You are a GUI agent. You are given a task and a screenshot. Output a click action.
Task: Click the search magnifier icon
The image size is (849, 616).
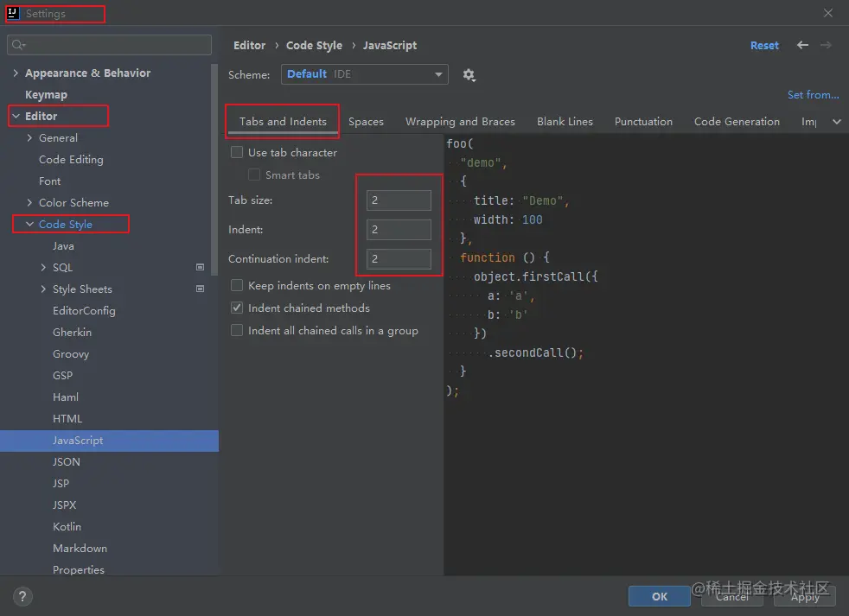click(x=18, y=45)
